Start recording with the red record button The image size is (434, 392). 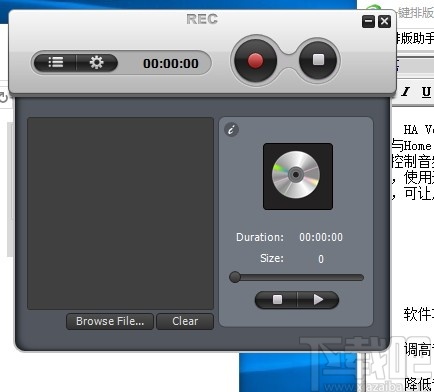tap(256, 61)
